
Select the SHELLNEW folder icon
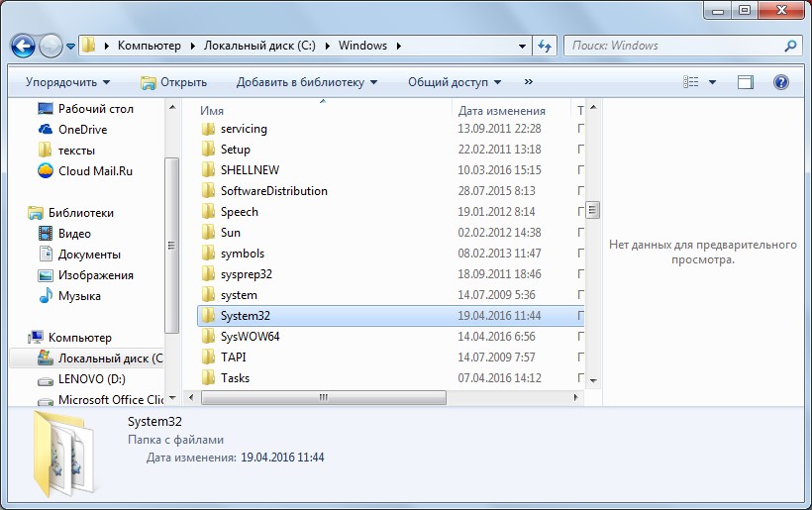208,169
